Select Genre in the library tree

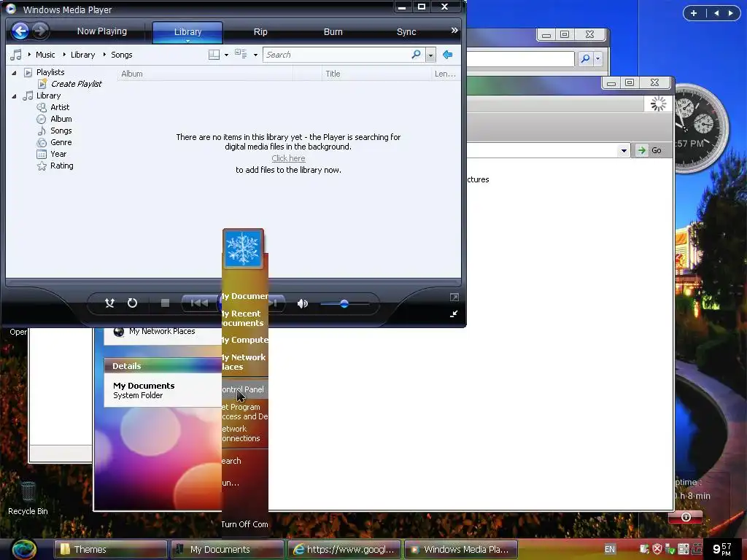coord(61,142)
